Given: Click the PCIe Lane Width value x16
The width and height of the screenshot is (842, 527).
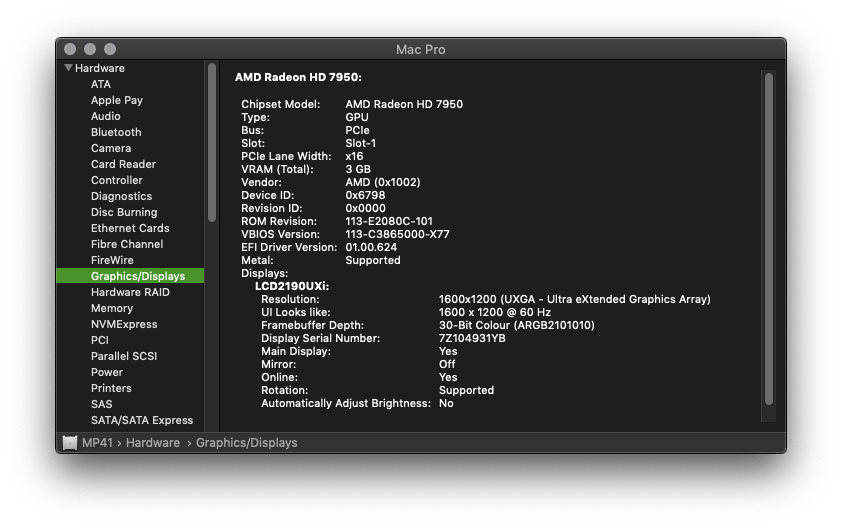Looking at the screenshot, I should click(354, 156).
